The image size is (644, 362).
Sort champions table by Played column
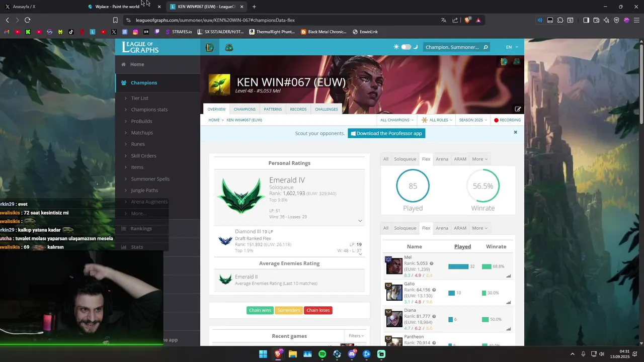click(462, 246)
